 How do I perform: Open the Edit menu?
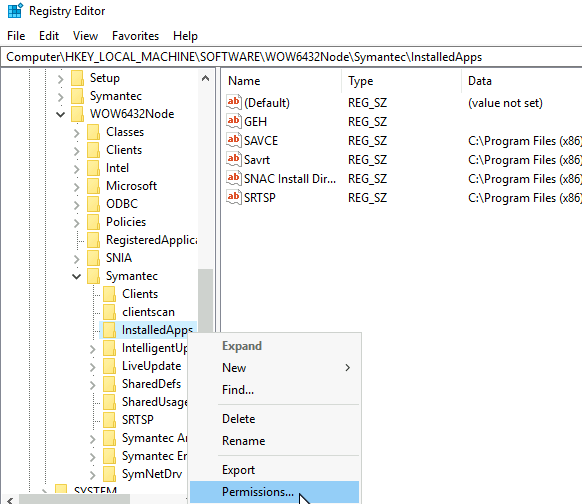49,36
